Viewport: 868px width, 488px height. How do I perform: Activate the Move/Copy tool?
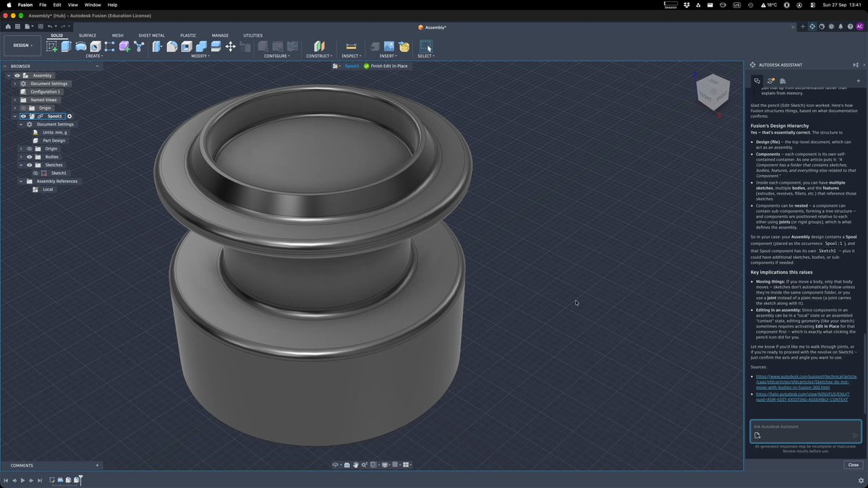231,46
